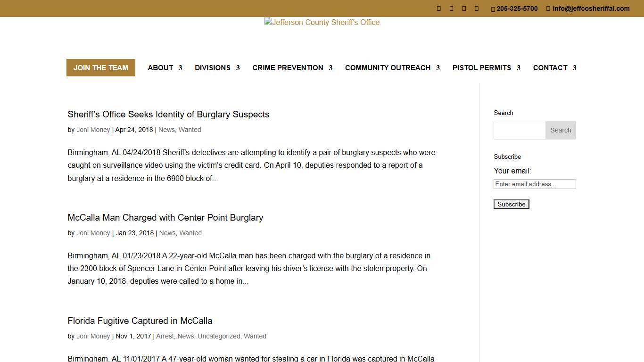Expand the Crime Prevention menu
The image size is (644, 362).
(292, 68)
